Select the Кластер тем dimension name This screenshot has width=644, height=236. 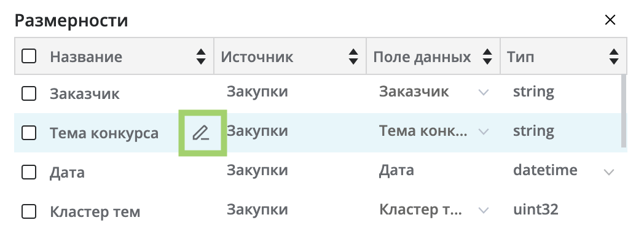95,212
